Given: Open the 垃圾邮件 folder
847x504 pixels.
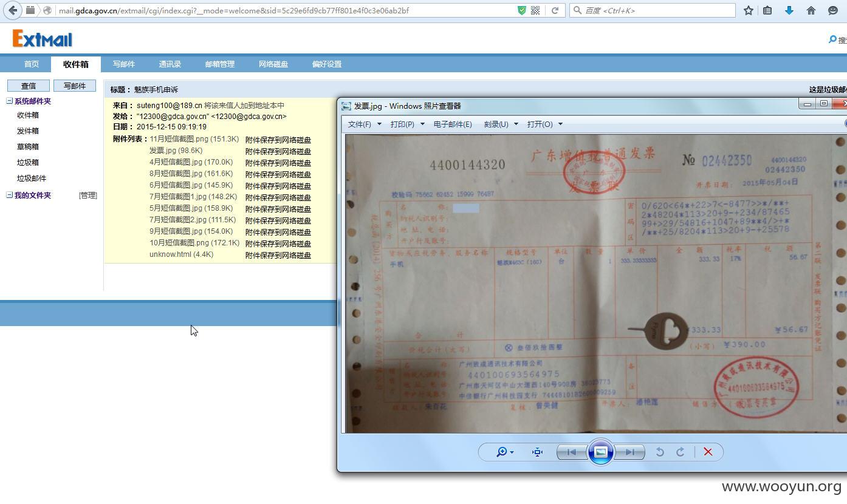Looking at the screenshot, I should (x=32, y=178).
